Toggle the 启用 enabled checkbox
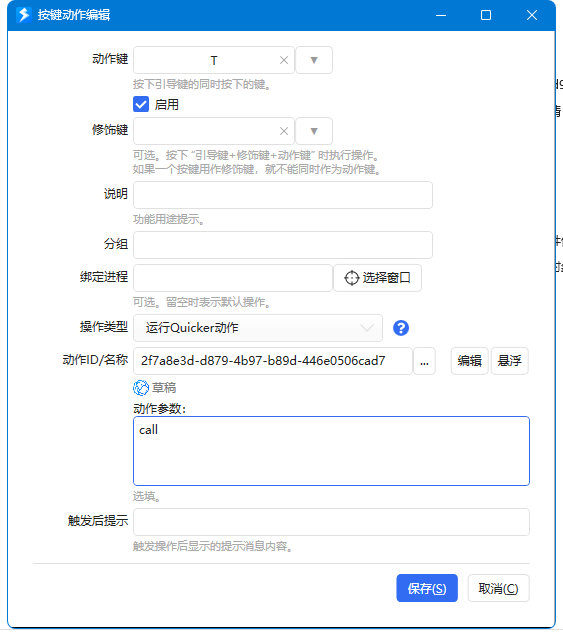This screenshot has width=563, height=636. click(x=141, y=104)
